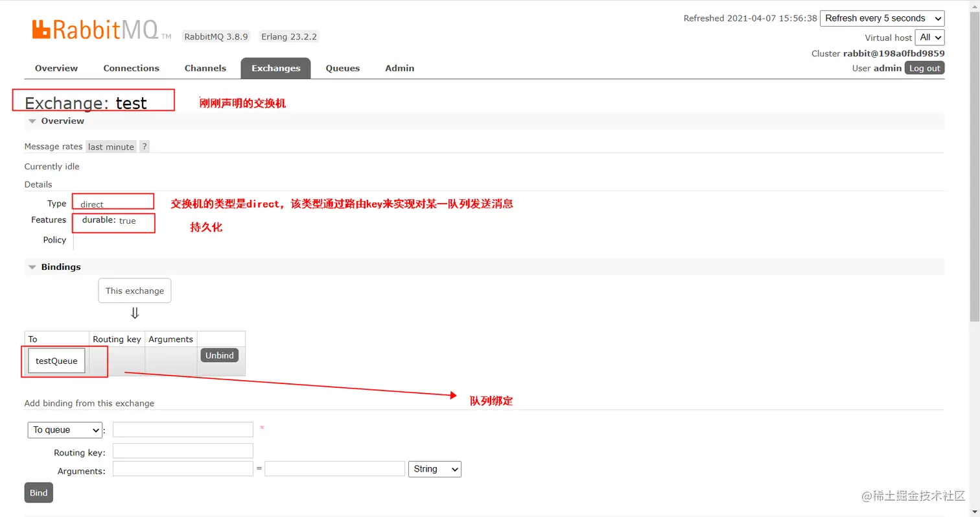
Task: Open the Queues tab
Action: [x=343, y=68]
